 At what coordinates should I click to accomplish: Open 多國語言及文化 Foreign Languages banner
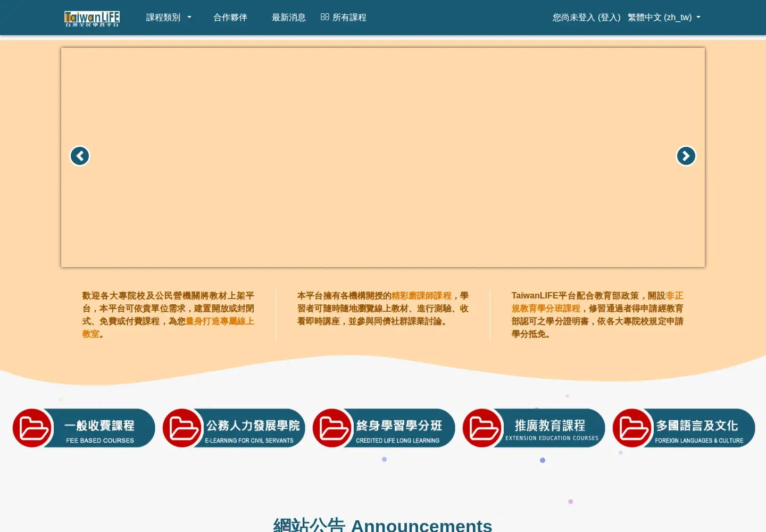click(x=684, y=428)
